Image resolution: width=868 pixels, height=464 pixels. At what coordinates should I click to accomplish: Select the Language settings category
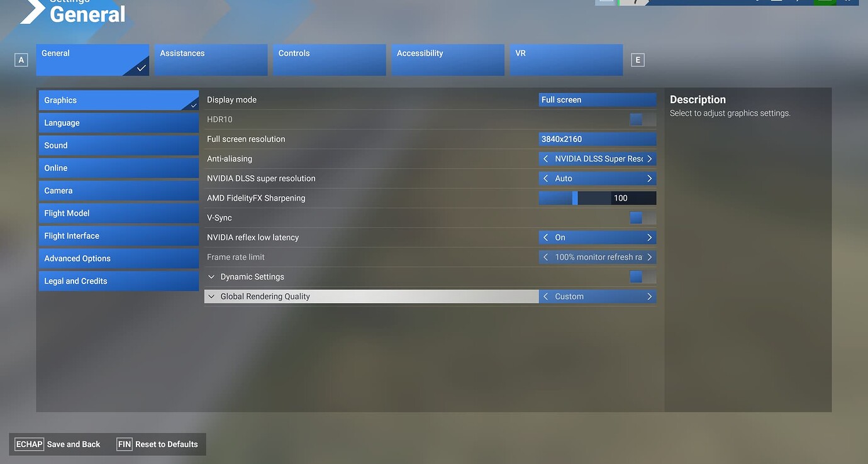118,123
